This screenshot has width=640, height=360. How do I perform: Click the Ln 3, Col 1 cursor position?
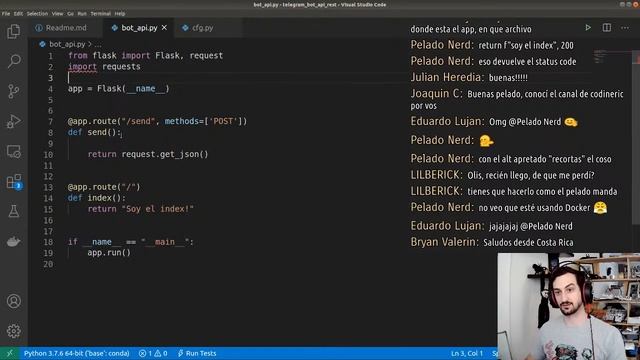pyautogui.click(x=467, y=353)
